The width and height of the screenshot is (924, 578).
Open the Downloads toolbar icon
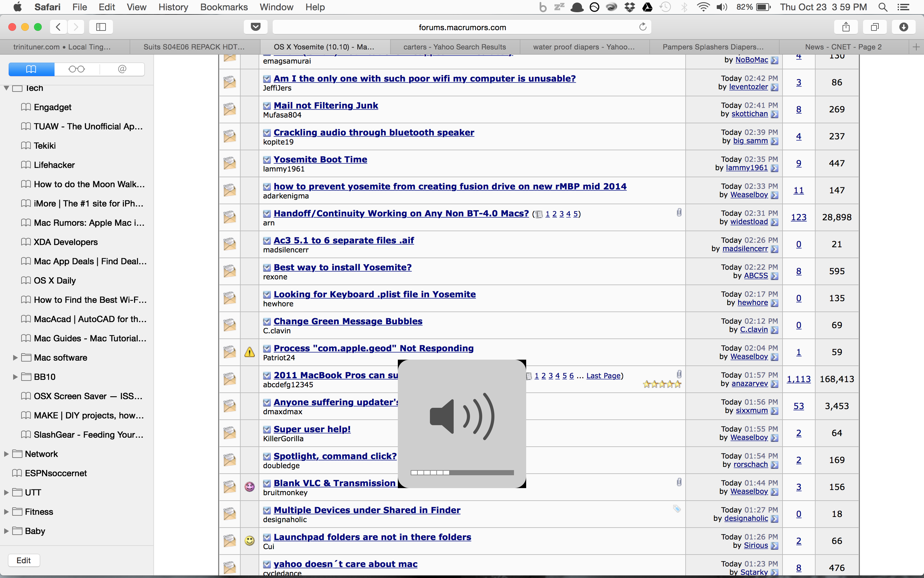click(903, 27)
